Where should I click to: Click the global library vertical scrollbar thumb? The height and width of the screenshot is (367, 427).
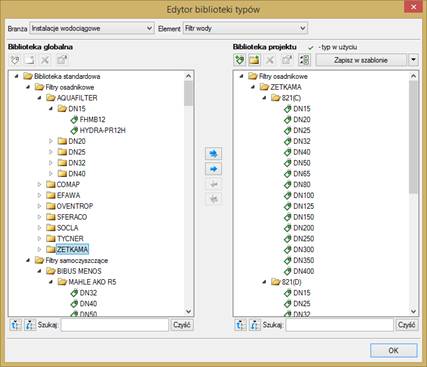(188, 93)
